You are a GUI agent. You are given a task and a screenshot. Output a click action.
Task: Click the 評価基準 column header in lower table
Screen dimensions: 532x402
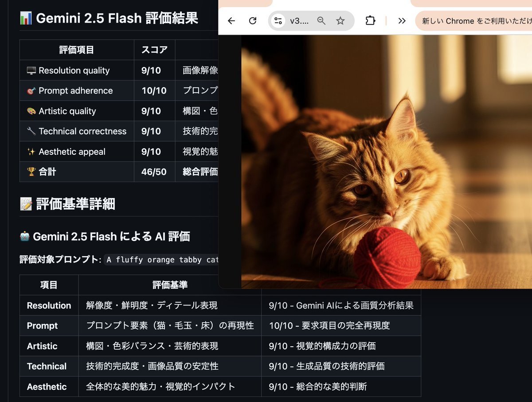[170, 285]
